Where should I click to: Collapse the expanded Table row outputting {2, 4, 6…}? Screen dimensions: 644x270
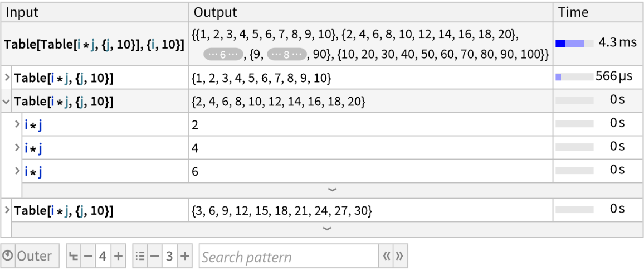[7, 102]
